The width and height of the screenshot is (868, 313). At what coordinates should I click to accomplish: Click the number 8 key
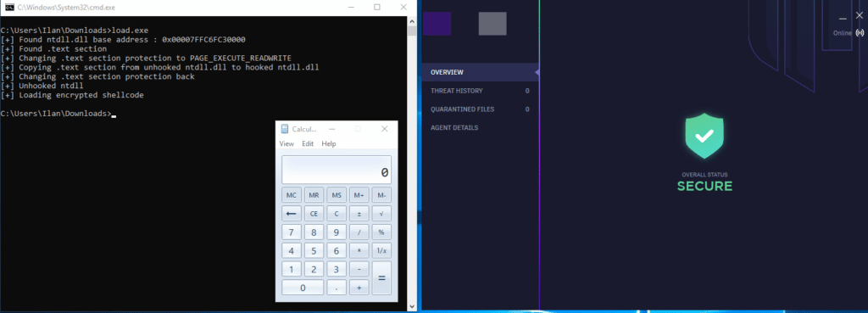(314, 232)
